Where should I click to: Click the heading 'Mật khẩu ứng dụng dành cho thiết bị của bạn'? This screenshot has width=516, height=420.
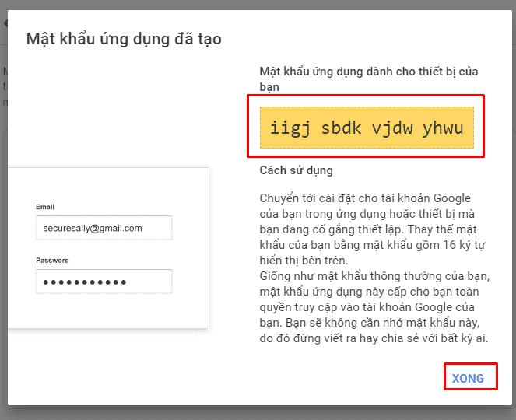(369, 79)
